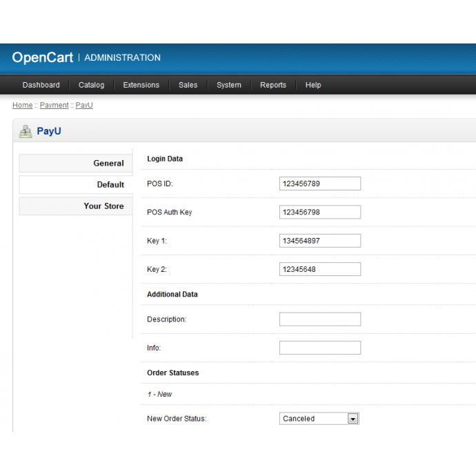Click the PayU page title
This screenshot has height=476, width=476.
[x=49, y=131]
